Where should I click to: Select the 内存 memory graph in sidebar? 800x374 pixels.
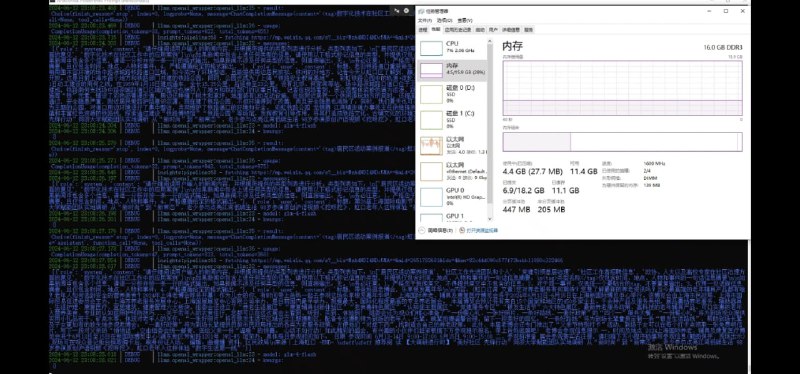(x=452, y=70)
